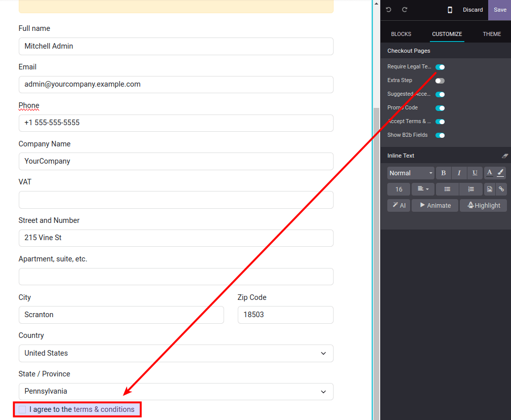Screen dimensions: 511x420
Task: Click scrollbar up arrow
Action: click(376, 4)
